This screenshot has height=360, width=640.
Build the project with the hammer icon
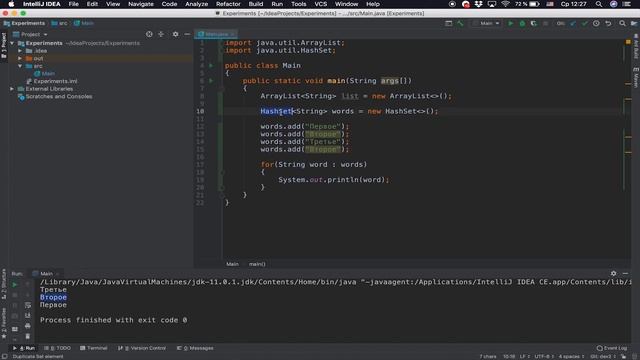pyautogui.click(x=460, y=24)
